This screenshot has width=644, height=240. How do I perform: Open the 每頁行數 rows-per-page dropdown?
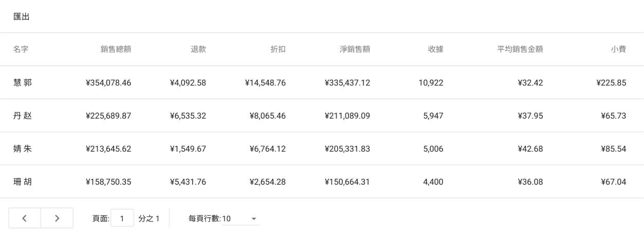coord(241,219)
